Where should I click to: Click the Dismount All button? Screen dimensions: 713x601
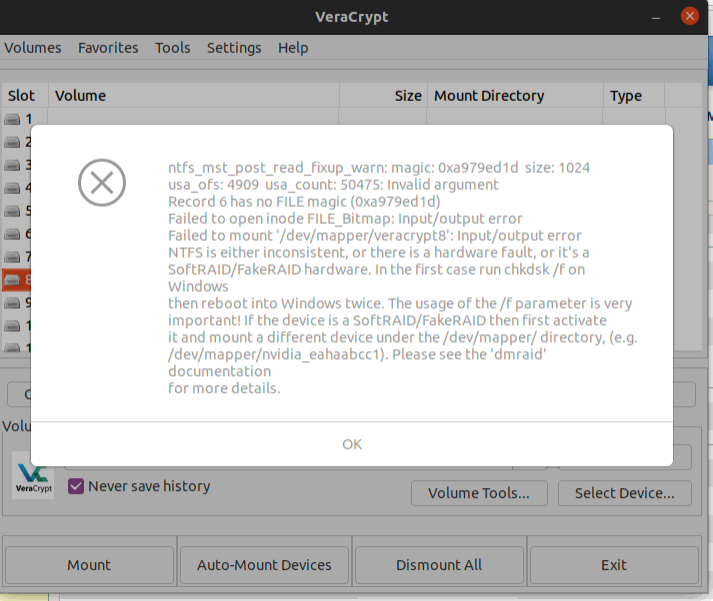click(439, 565)
